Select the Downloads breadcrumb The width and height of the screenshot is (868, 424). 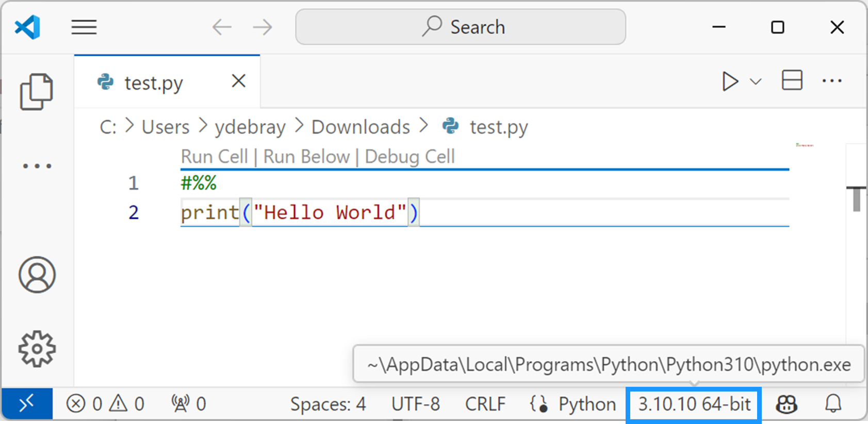[361, 127]
